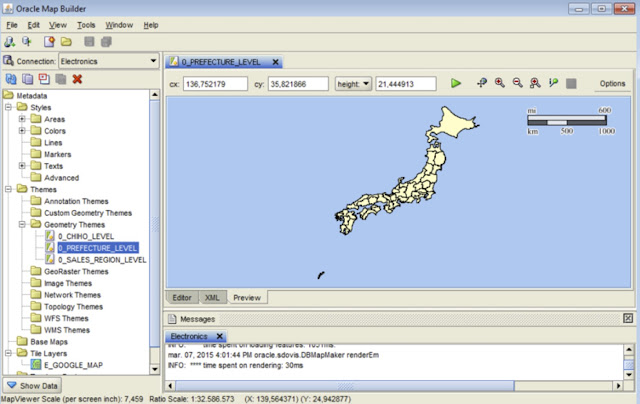This screenshot has width=640, height=404.
Task: Click the Options button
Action: coord(612,84)
